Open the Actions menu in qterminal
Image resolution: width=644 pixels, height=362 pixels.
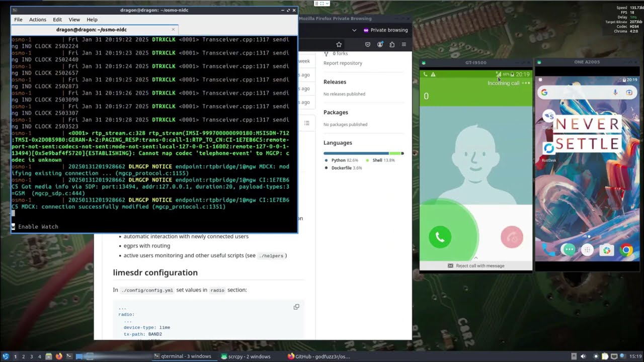[x=38, y=20]
